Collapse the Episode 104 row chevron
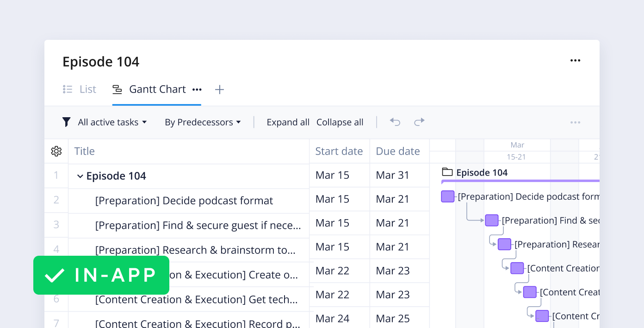Viewport: 644px width, 328px height. coord(80,176)
